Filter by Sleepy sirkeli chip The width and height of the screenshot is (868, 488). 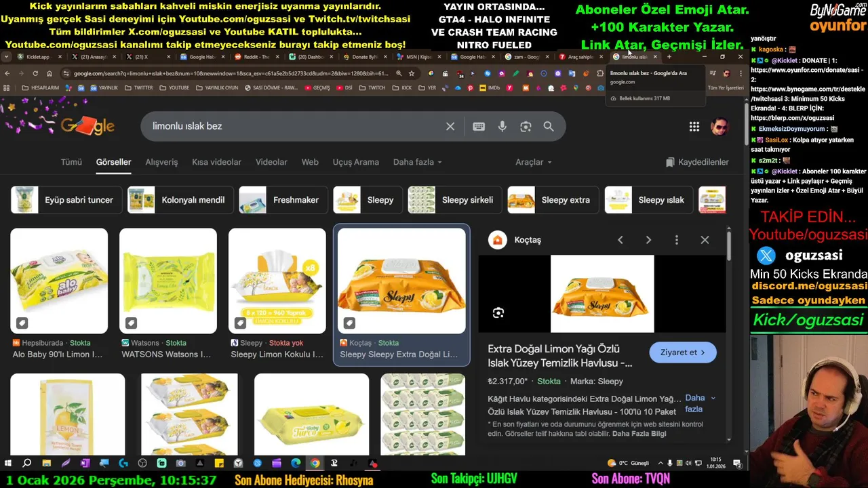[x=454, y=200]
